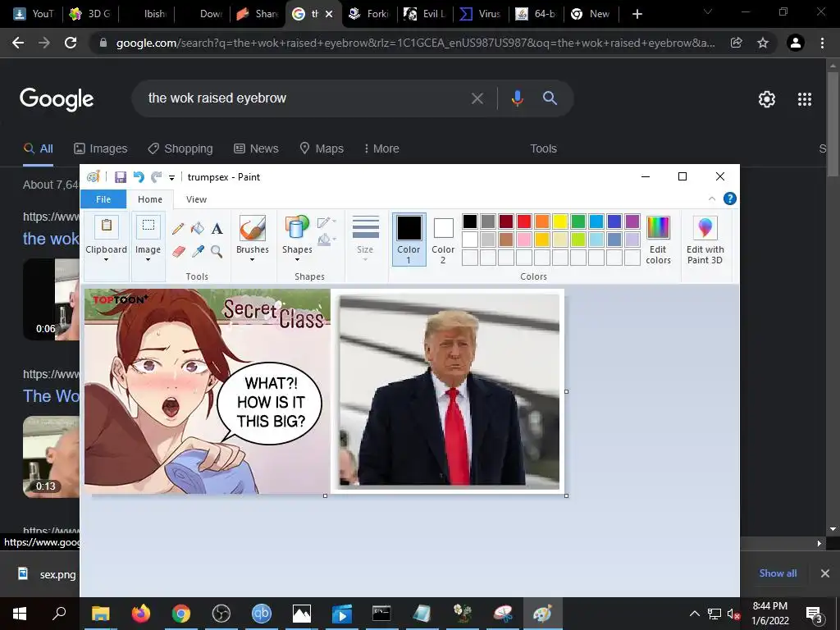Click the Paint Save icon
Viewport: 840px width, 630px height.
(x=121, y=177)
